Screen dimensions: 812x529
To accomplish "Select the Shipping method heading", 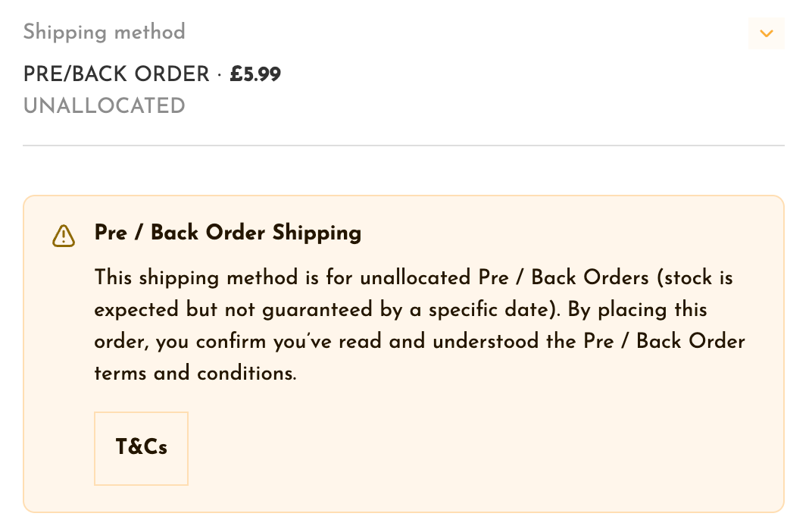I will pos(104,32).
